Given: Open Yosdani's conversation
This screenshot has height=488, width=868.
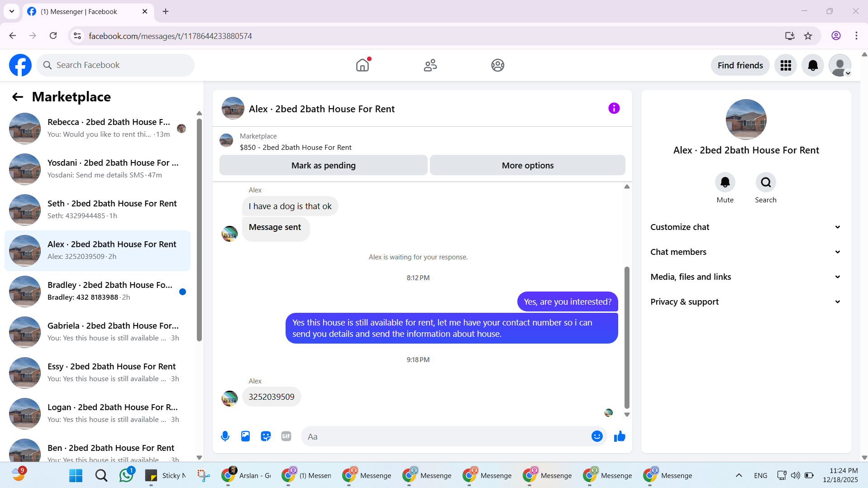Looking at the screenshot, I should coord(97,169).
